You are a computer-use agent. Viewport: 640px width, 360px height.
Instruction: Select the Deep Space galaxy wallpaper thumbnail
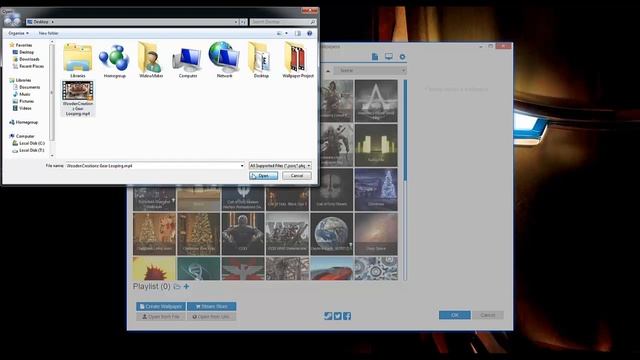coord(376,234)
